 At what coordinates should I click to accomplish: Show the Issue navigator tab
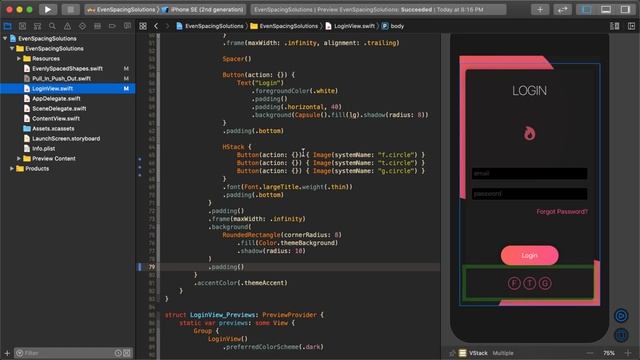[x=67, y=26]
